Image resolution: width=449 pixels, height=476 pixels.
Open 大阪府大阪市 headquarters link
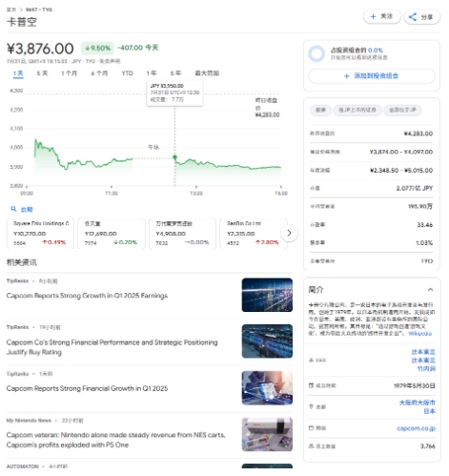tap(417, 403)
